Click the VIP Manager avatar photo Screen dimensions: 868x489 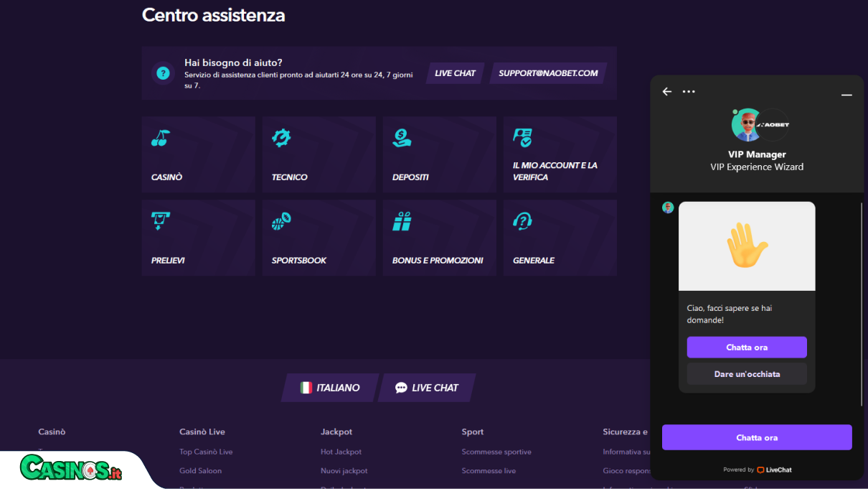[747, 125]
